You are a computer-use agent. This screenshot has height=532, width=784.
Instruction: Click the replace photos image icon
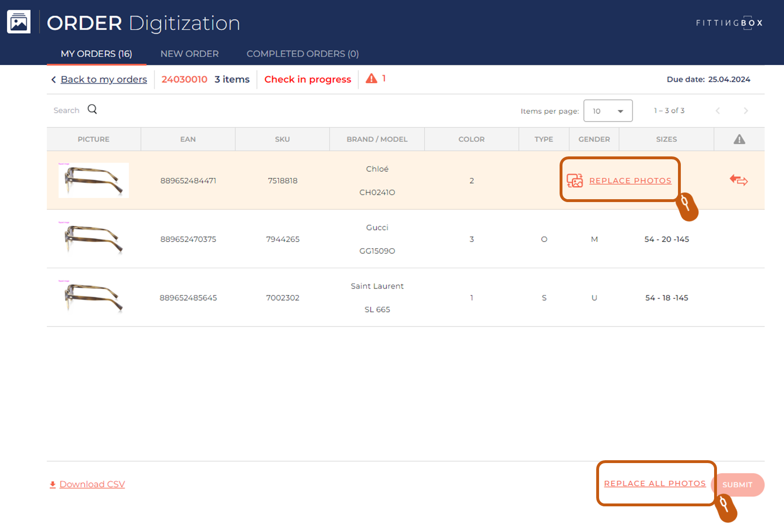tap(574, 181)
